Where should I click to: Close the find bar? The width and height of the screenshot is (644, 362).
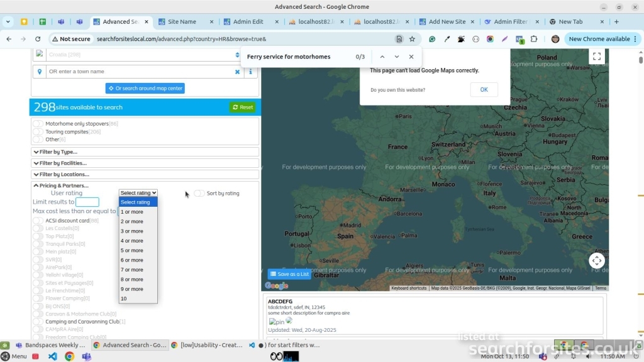pos(411,57)
